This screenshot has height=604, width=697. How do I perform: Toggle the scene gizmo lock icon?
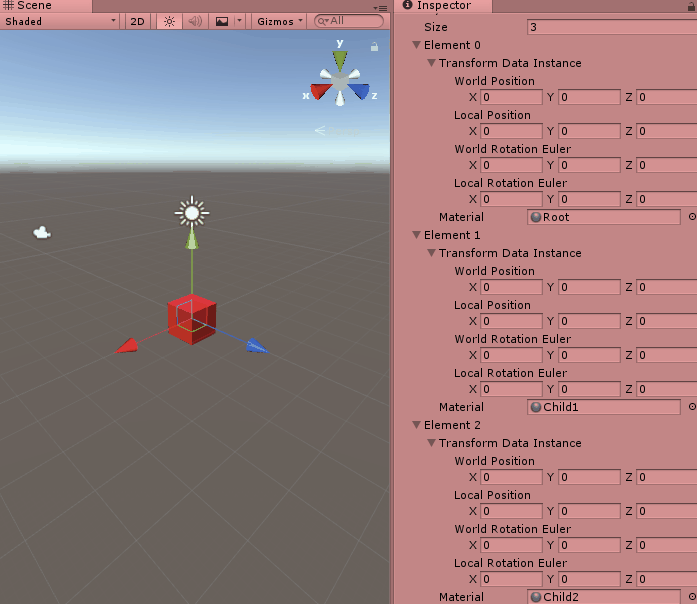(374, 47)
